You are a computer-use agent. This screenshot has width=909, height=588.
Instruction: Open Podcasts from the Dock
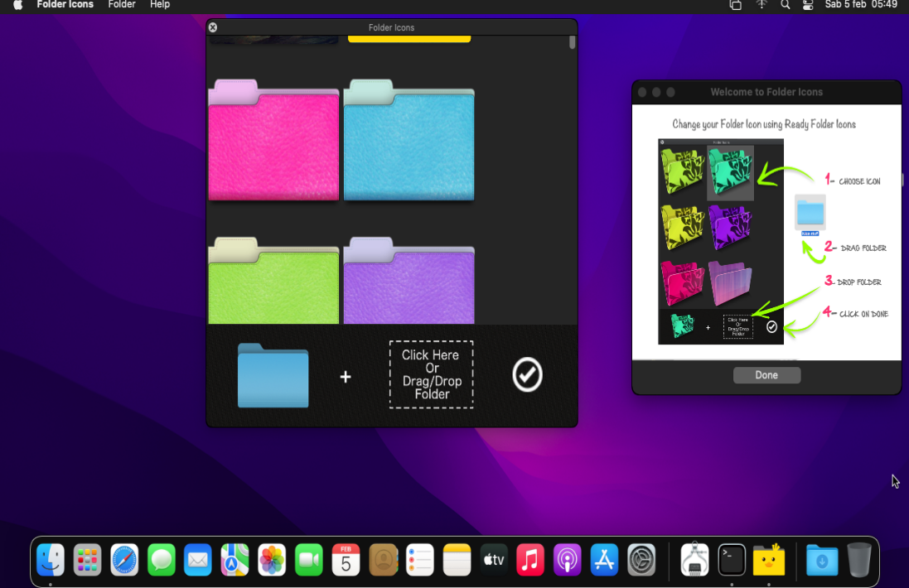pyautogui.click(x=568, y=560)
